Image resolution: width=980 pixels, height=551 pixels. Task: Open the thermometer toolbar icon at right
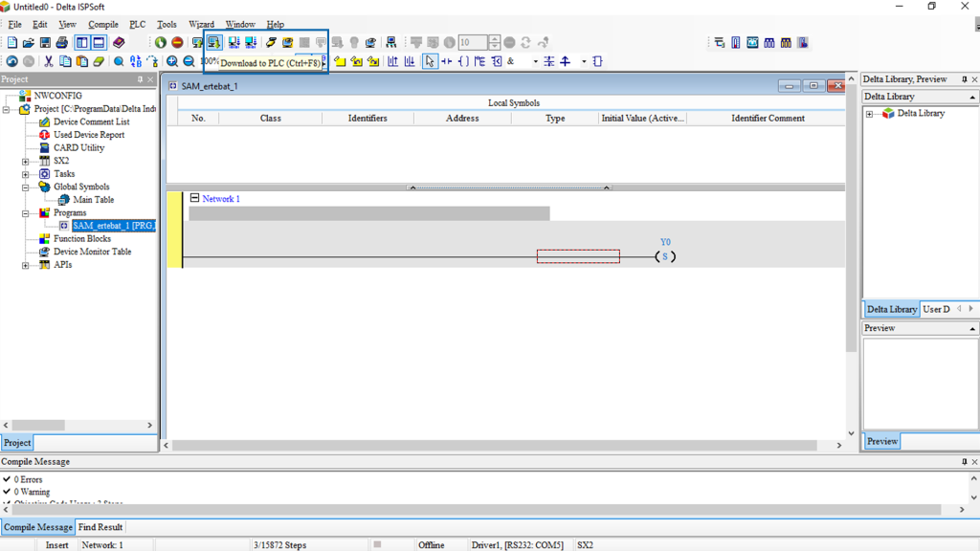tap(736, 42)
